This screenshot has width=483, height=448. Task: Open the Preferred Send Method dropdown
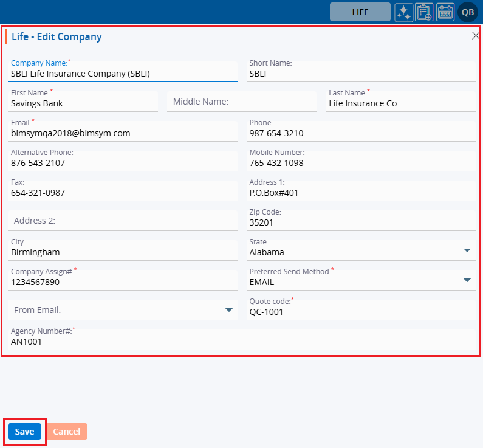[467, 281]
